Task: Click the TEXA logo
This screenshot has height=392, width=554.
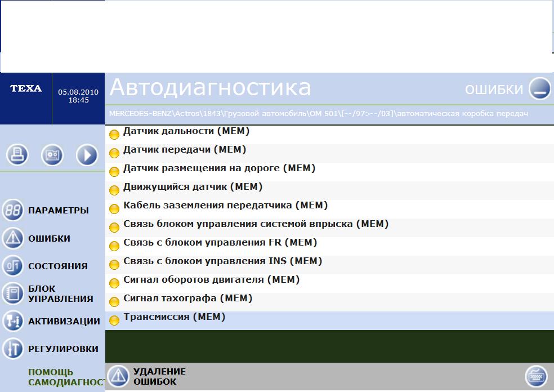Action: pyautogui.click(x=26, y=88)
